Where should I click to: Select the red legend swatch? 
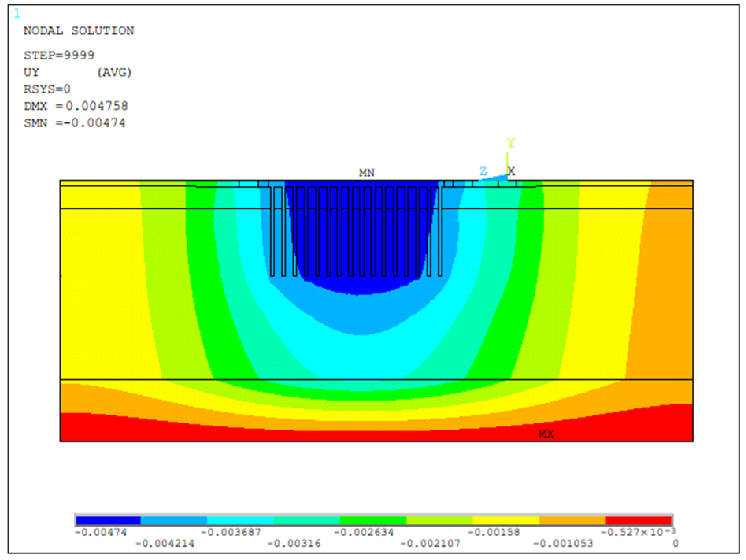pyautogui.click(x=638, y=521)
